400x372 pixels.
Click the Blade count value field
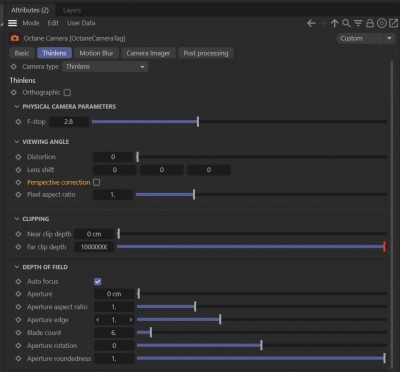pos(114,333)
